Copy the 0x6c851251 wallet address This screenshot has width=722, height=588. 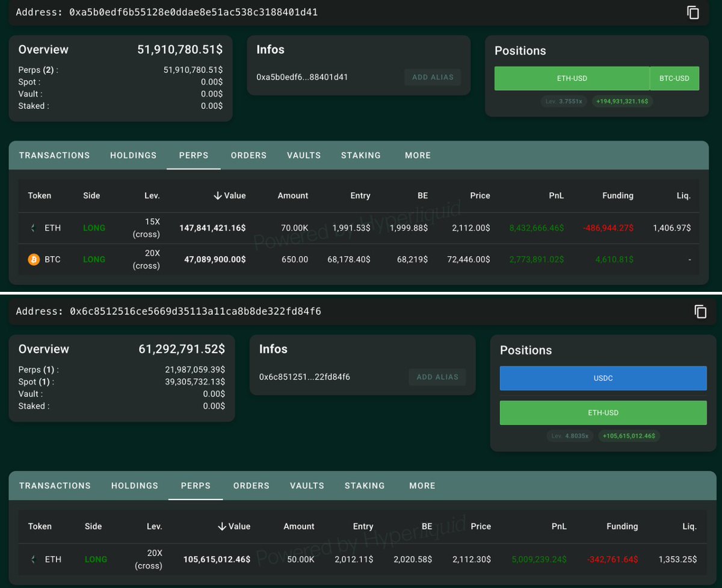point(700,311)
